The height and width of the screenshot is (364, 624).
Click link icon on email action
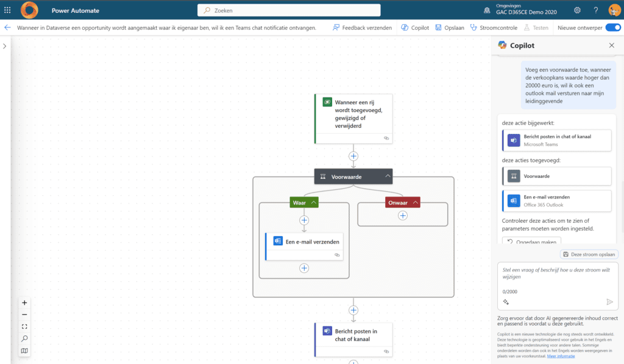click(337, 255)
